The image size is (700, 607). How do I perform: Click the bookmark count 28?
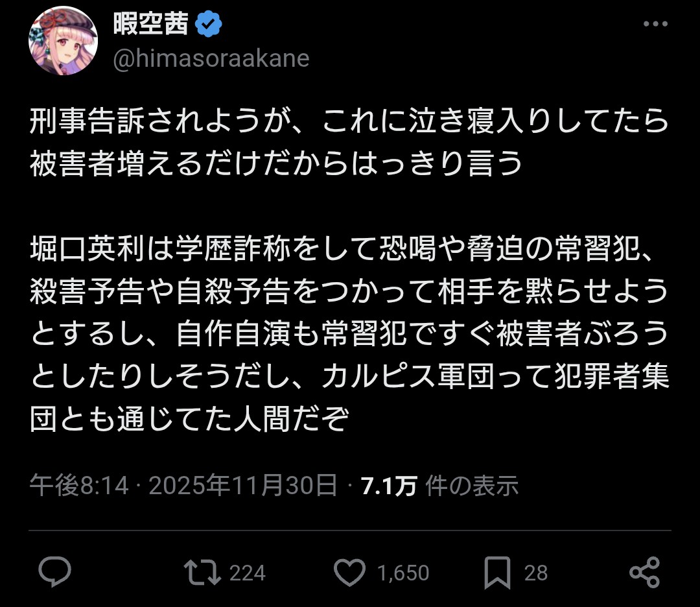coord(535,573)
